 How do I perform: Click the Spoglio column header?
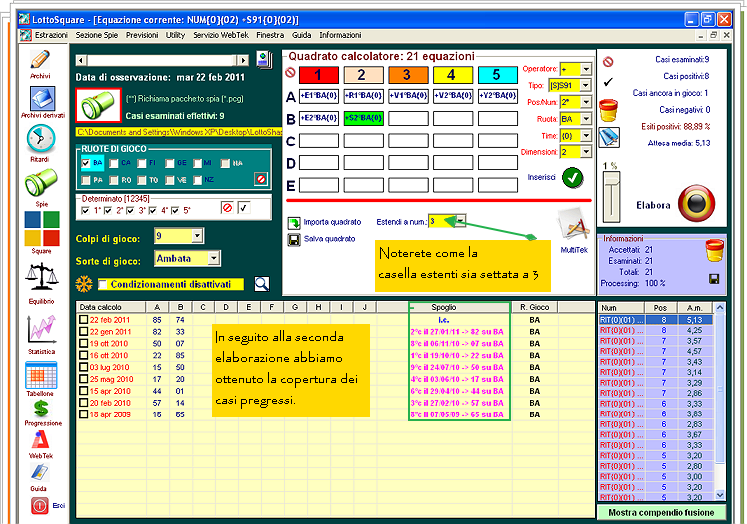(444, 307)
